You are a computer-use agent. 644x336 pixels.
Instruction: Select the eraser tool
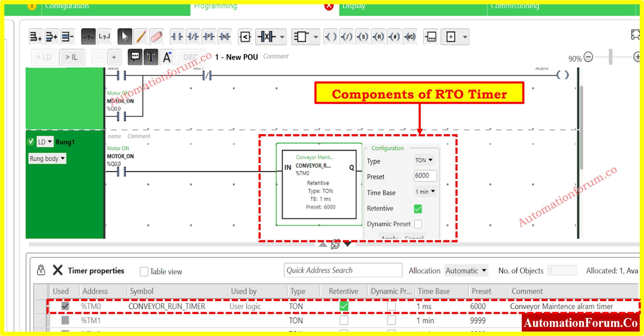pyautogui.click(x=157, y=37)
